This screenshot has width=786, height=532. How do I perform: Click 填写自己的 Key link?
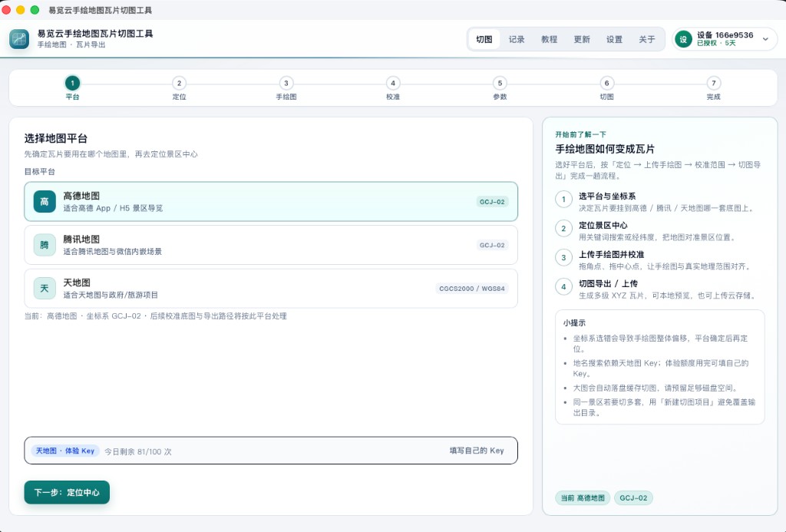tap(477, 451)
